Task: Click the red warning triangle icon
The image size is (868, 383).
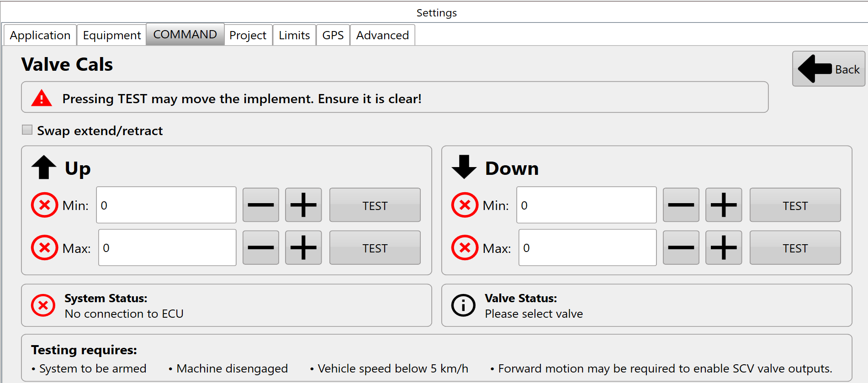Action: 42,98
